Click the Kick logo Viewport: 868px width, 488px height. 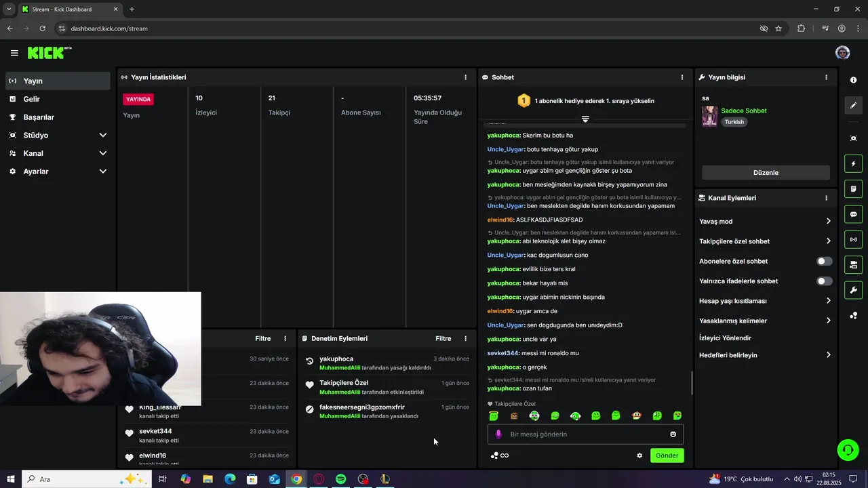(x=50, y=52)
